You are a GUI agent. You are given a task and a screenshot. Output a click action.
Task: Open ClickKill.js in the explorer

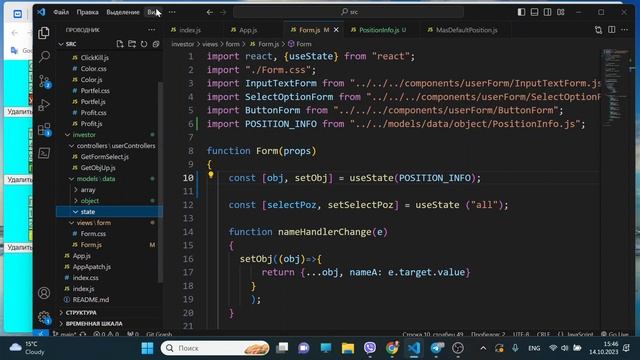[x=94, y=58]
